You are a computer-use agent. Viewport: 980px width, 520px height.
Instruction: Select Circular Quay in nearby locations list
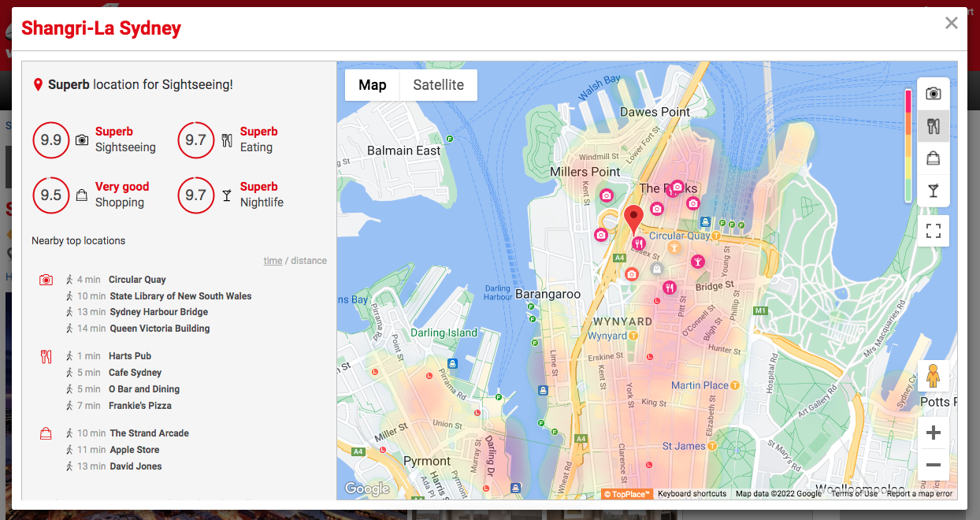coord(137,280)
